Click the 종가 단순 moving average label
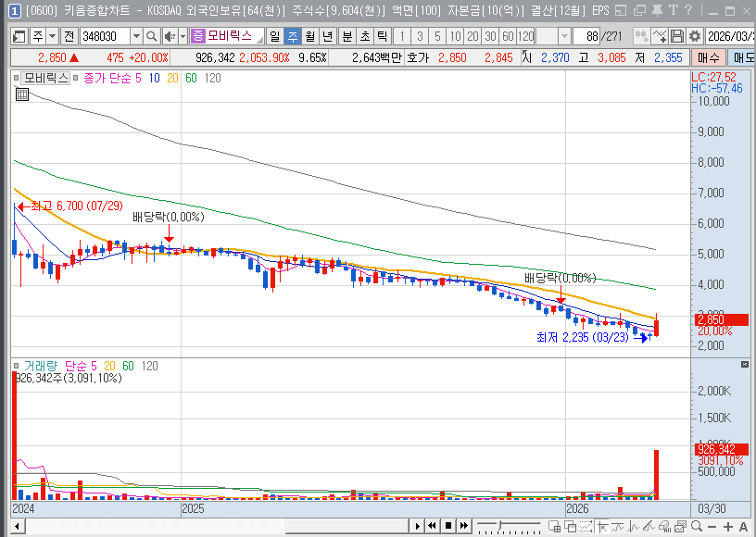This screenshot has width=756, height=537. click(x=107, y=78)
